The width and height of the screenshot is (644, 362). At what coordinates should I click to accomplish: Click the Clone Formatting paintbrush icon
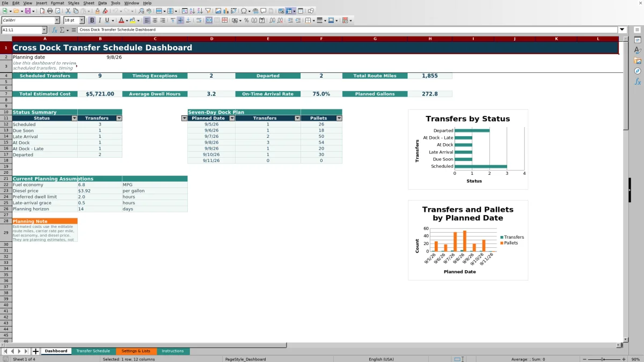98,11
